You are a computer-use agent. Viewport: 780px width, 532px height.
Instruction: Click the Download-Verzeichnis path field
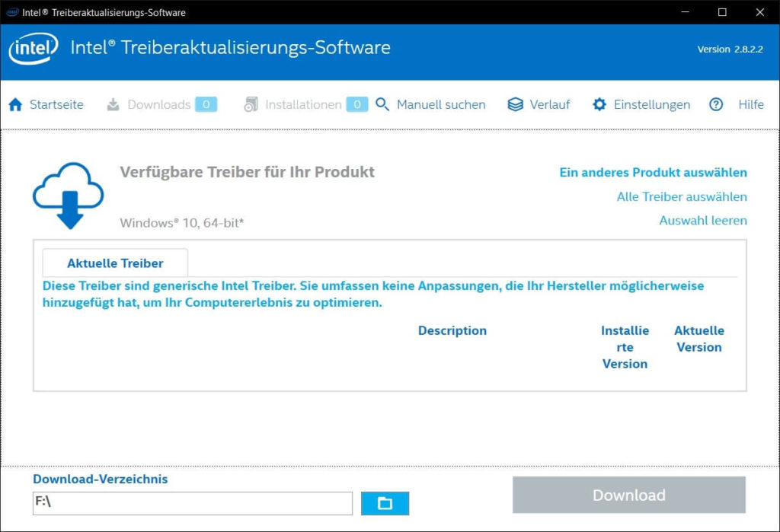[192, 503]
